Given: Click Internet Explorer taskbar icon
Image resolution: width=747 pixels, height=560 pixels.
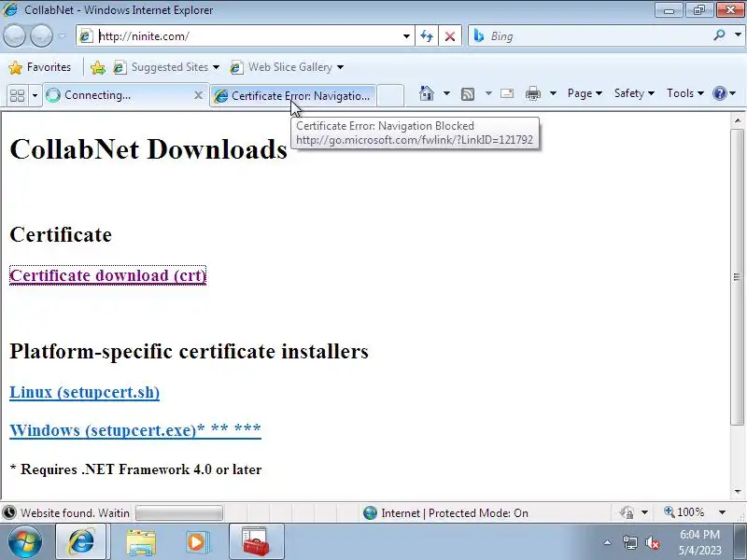Looking at the screenshot, I should (x=81, y=542).
